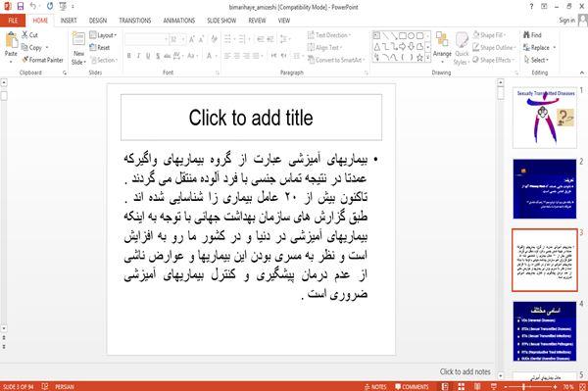Open the Align Text dropdown
This screenshot has width=588, height=391.
[x=324, y=48]
